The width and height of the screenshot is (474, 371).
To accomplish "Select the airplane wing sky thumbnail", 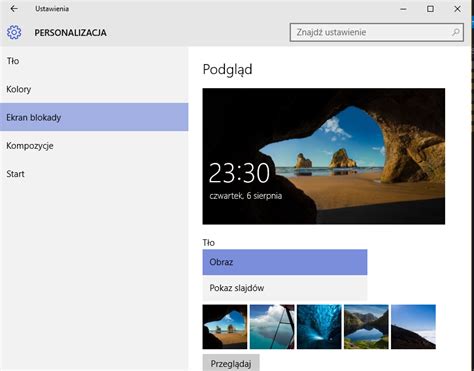I will click(x=272, y=327).
